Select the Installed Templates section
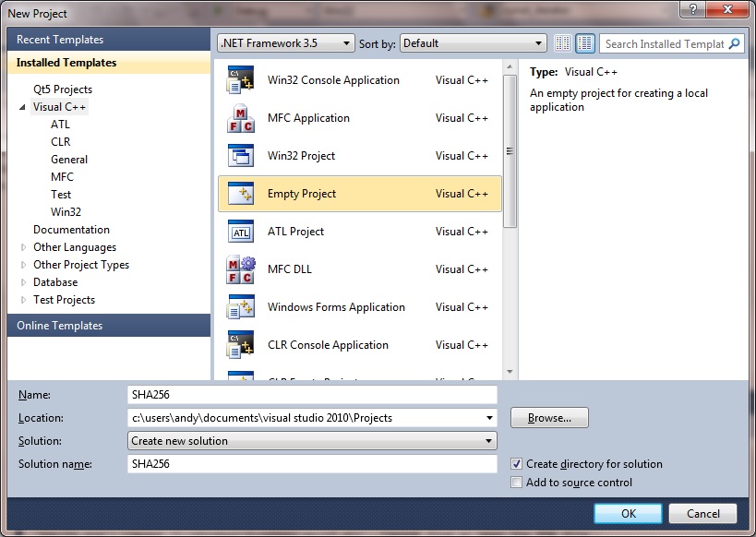This screenshot has height=537, width=756. tap(109, 63)
